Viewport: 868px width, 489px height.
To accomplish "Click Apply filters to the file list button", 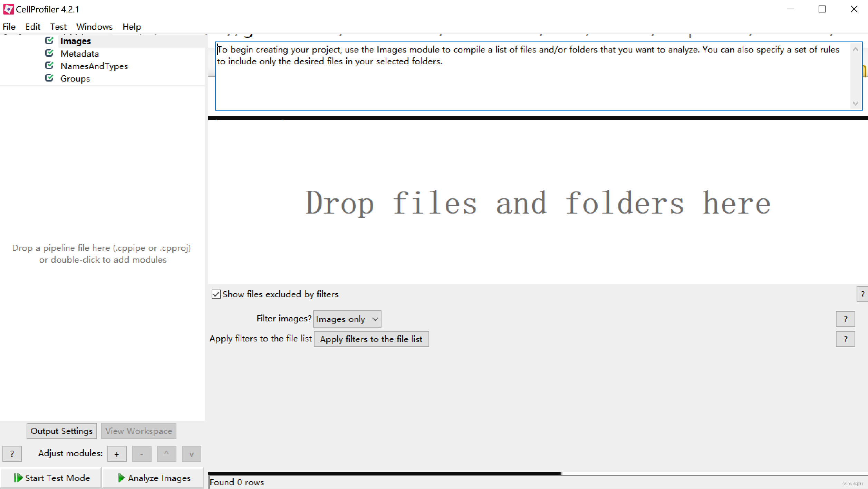I will pyautogui.click(x=371, y=339).
